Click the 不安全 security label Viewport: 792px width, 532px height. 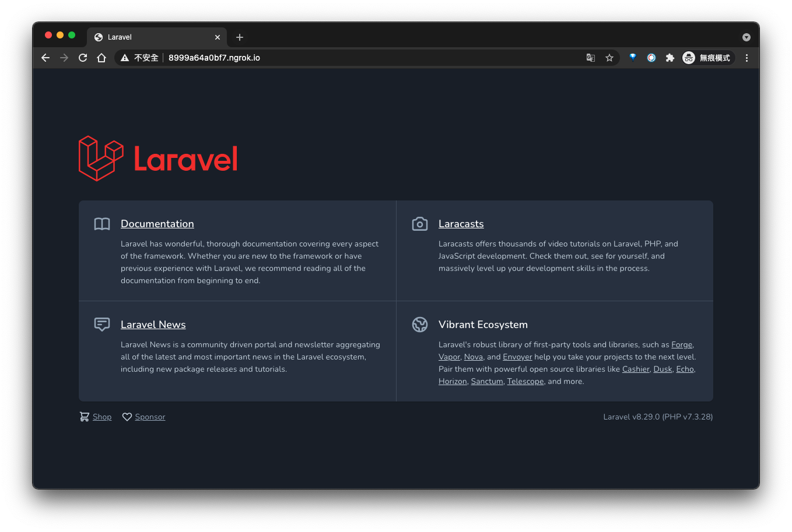[x=146, y=58]
